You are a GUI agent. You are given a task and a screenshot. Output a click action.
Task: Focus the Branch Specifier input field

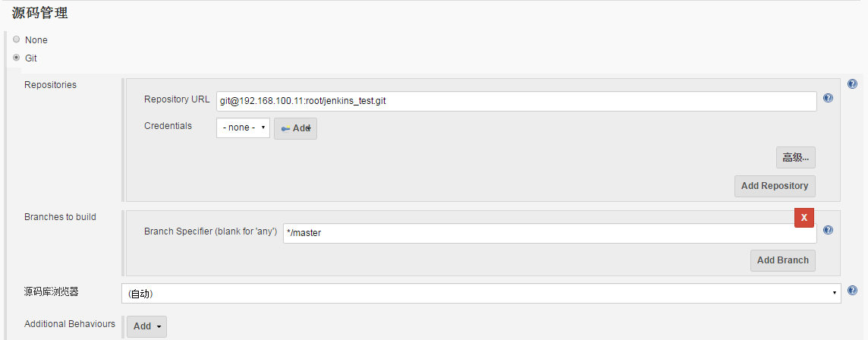tap(549, 233)
